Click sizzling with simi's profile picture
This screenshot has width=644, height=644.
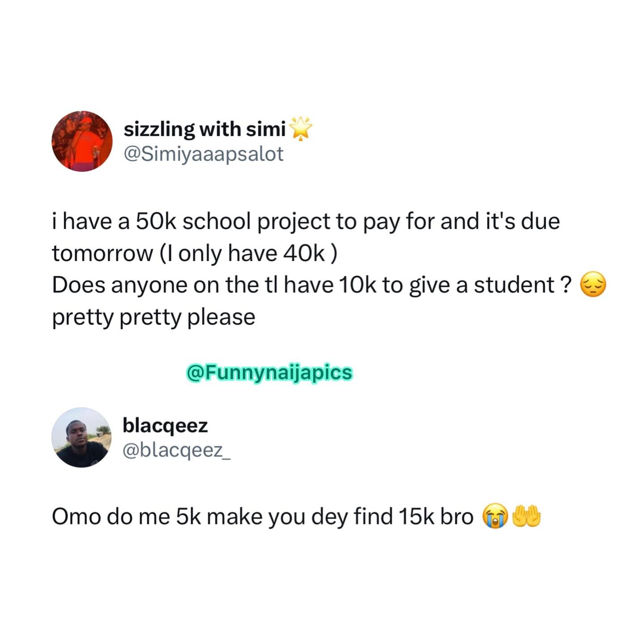pos(82,141)
